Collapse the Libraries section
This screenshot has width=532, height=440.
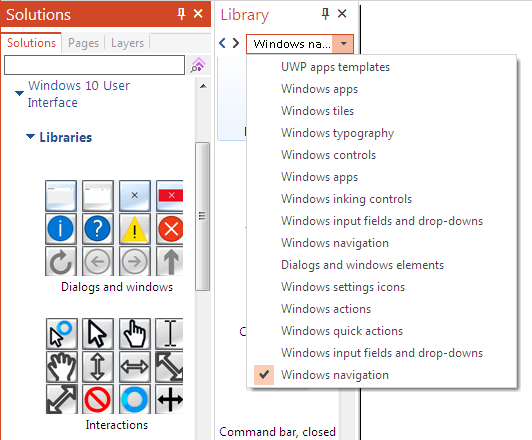coord(30,136)
